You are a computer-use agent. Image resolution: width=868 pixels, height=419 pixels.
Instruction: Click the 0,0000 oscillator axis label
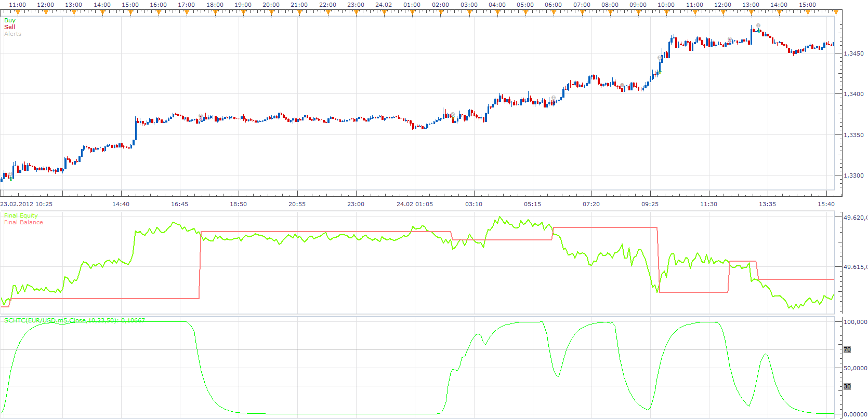855,414
